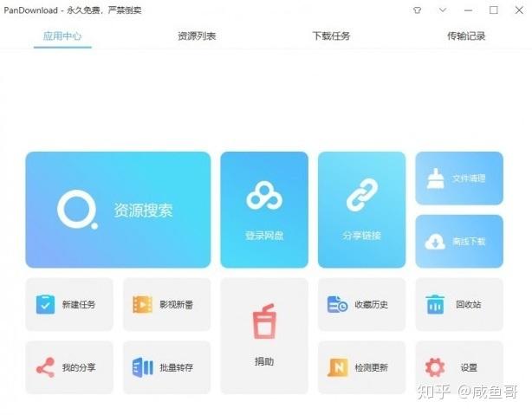532x415 pixels.
Task: Click the 捐助 drink cup icon
Action: click(x=264, y=321)
